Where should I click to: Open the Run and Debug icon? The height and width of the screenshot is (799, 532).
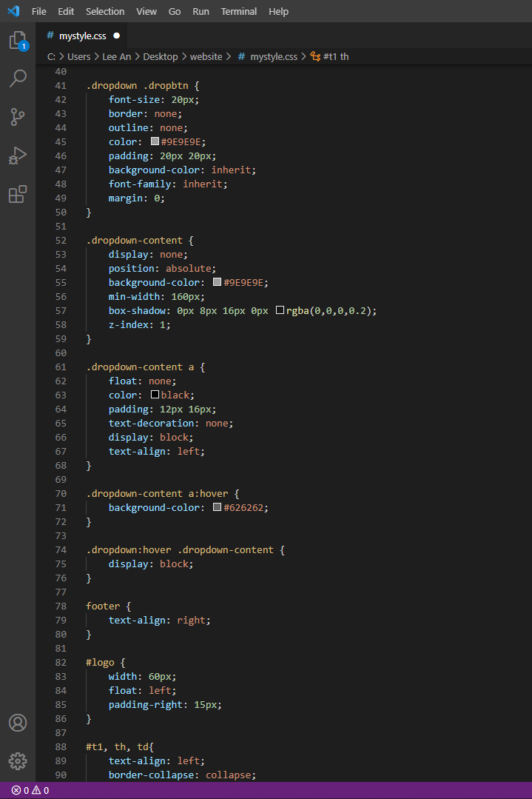(x=18, y=156)
